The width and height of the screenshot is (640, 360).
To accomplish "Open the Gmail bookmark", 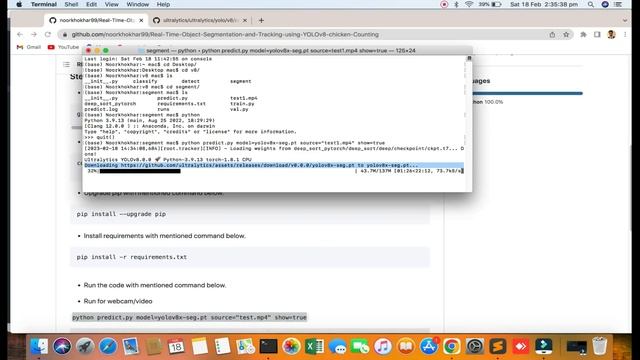I will click(29, 47).
